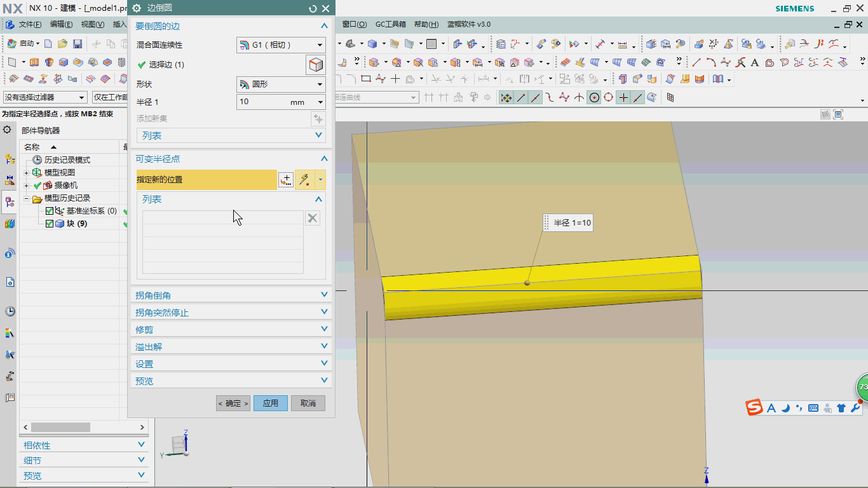Expand the 溢出解 section
The image size is (868, 488).
click(x=232, y=347)
